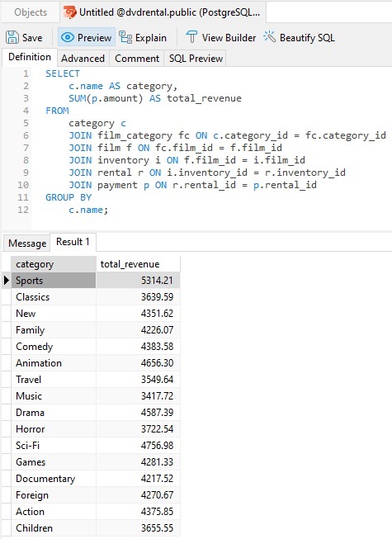The height and width of the screenshot is (539, 392).
Task: Click line 3 SUM(p.amount) text
Action: tap(106, 98)
